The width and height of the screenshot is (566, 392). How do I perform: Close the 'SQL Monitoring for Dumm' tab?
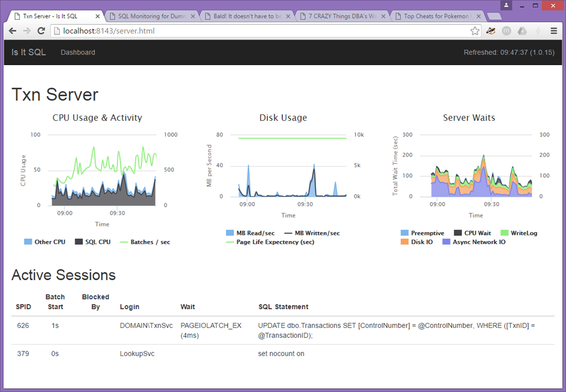click(x=193, y=16)
